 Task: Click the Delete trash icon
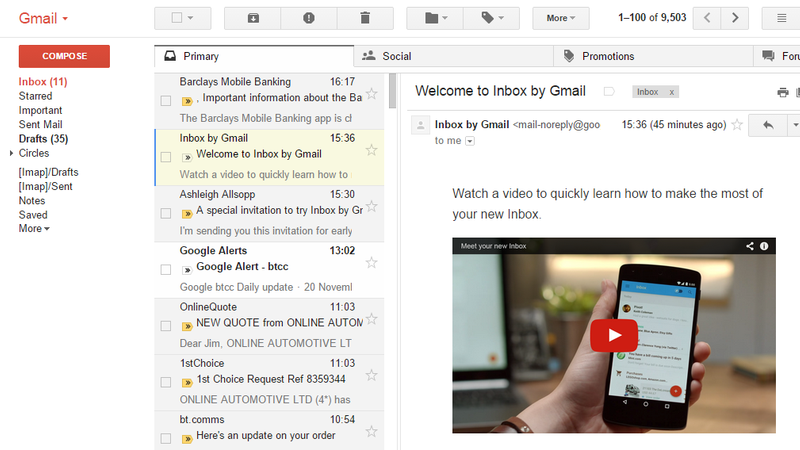(x=365, y=18)
